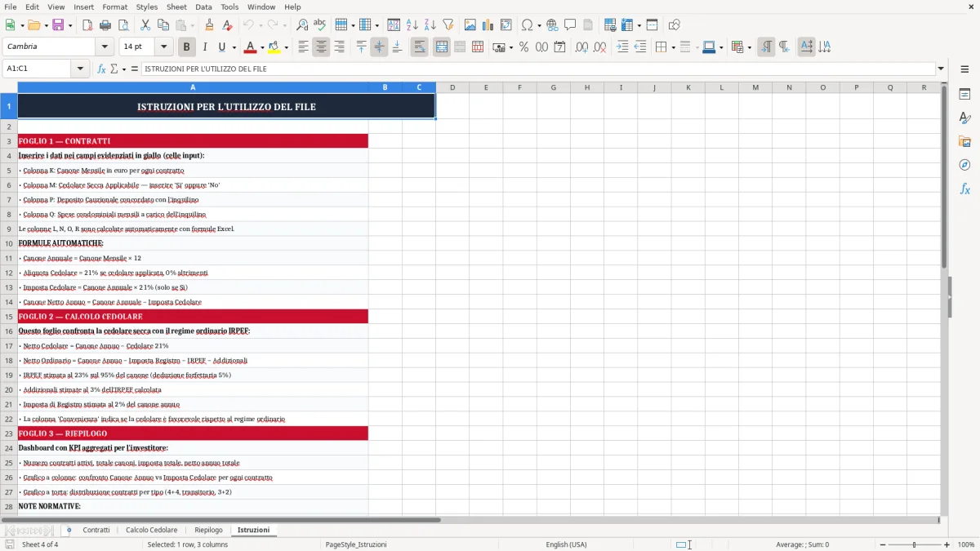Toggle Center Horizontally alignment
Image resolution: width=980 pixels, height=551 pixels.
(x=321, y=47)
